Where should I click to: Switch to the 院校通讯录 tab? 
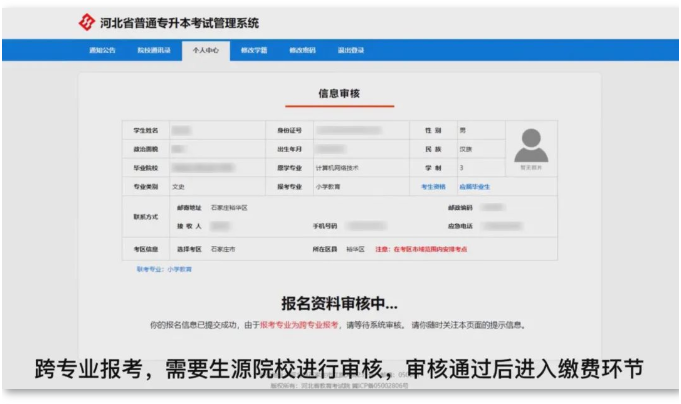pyautogui.click(x=153, y=50)
